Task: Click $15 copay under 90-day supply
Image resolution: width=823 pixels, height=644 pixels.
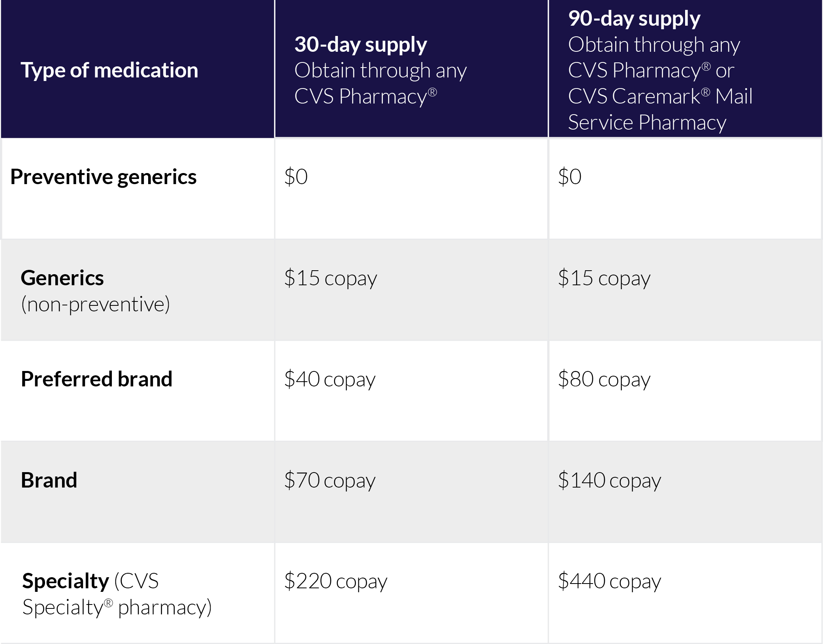Action: coord(604,278)
